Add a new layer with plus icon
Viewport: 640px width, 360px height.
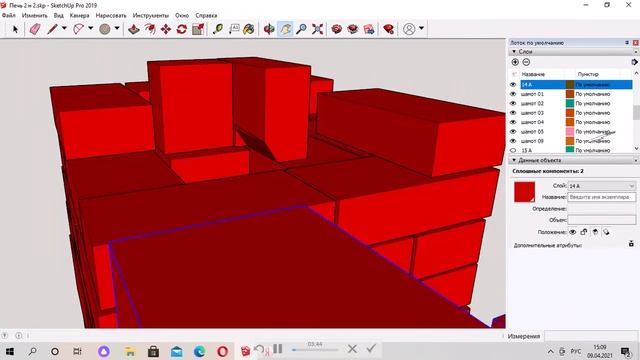point(515,62)
